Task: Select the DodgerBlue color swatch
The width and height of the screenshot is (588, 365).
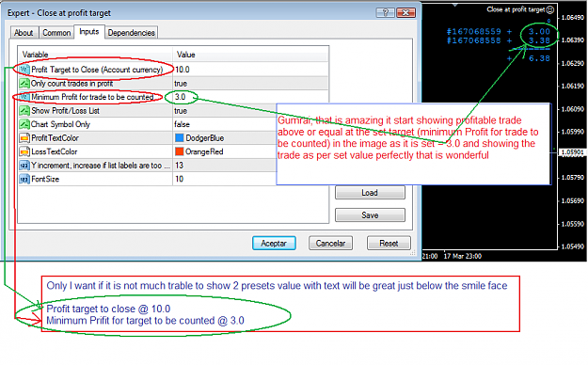Action: pos(180,138)
